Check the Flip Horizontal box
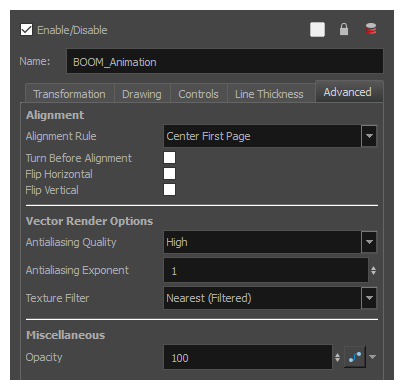Viewport: 404px width, 390px height. click(169, 174)
